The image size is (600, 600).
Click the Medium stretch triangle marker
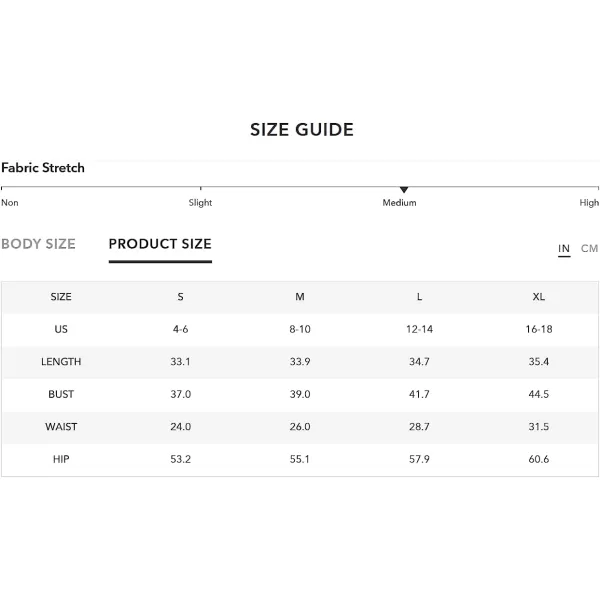[404, 190]
